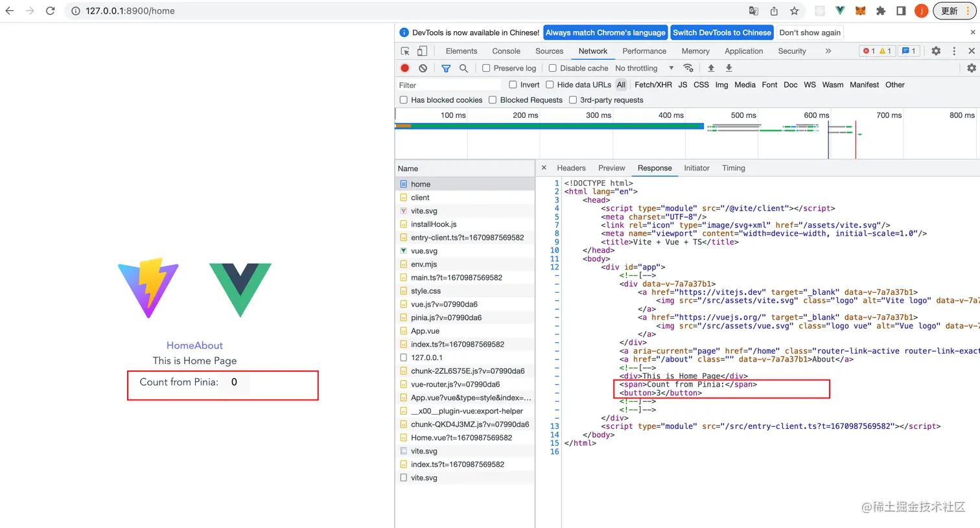Open the Performance tab

644,51
